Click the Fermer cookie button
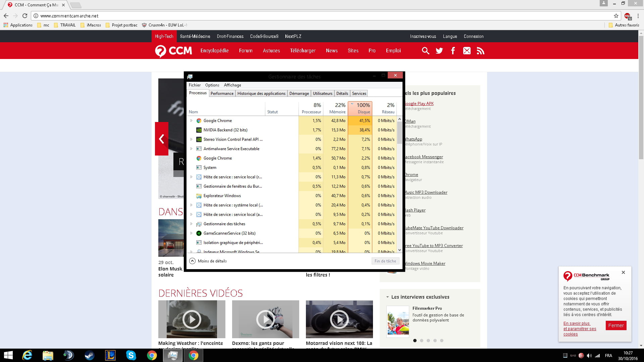 click(616, 325)
